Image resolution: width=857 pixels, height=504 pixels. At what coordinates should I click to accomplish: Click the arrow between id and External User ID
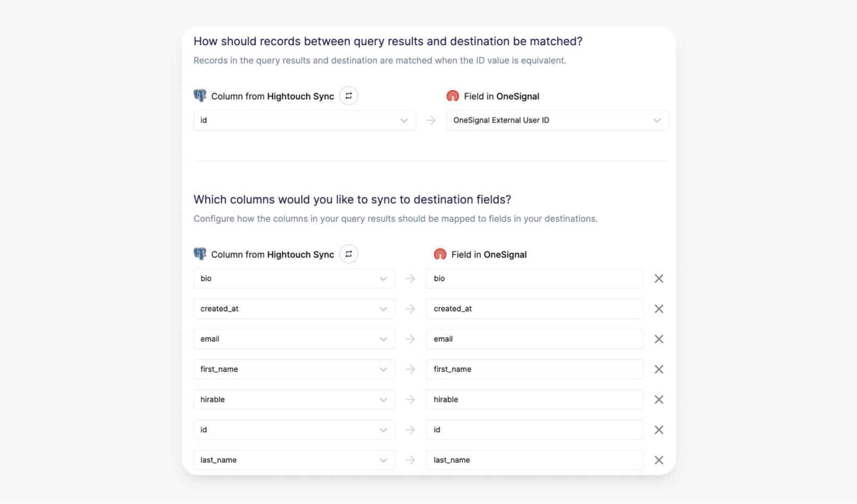pos(431,120)
